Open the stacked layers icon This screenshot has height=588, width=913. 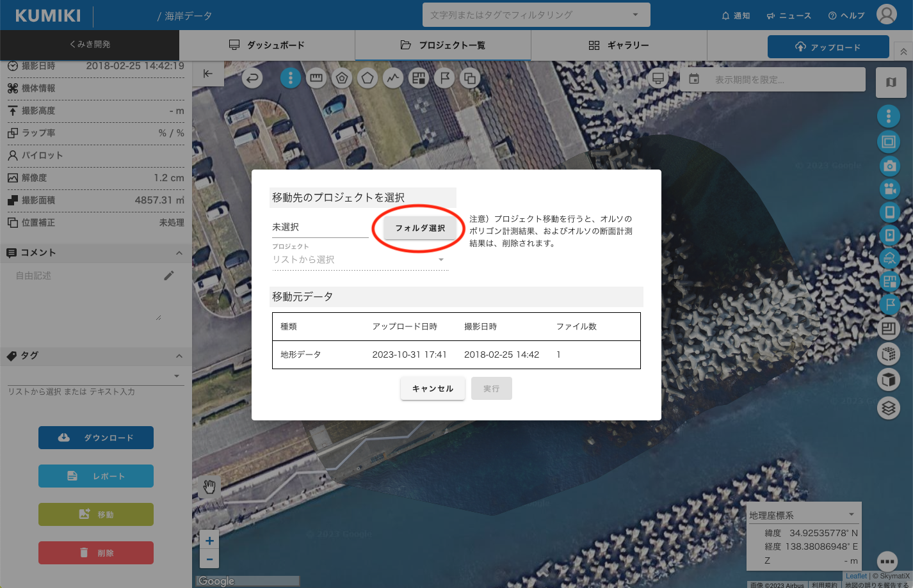(889, 408)
